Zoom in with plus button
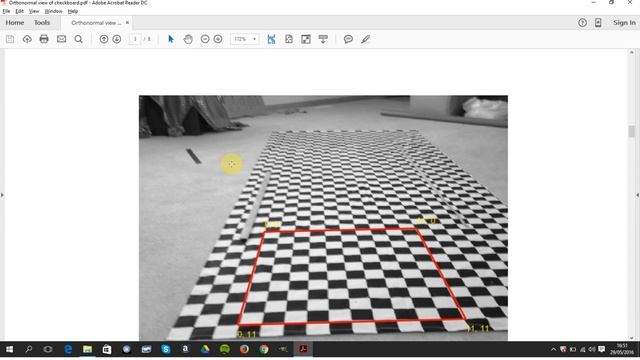 tap(218, 39)
